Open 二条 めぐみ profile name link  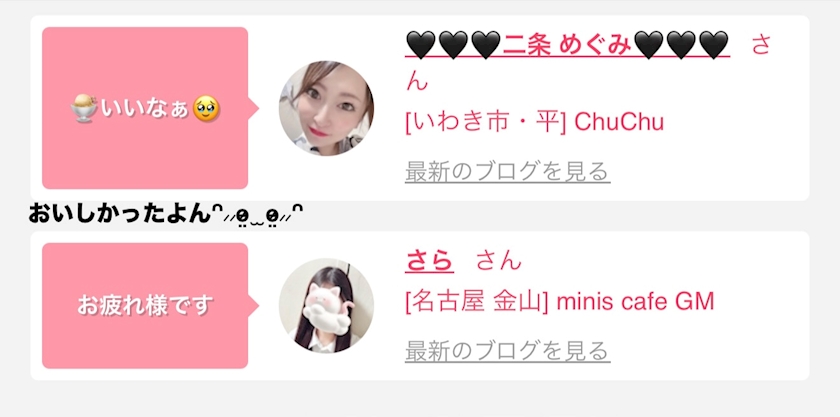point(567,44)
